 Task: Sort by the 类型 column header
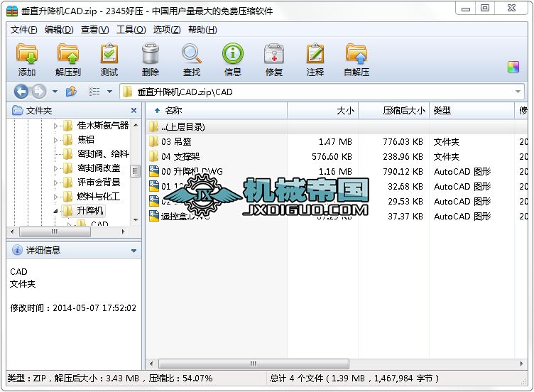click(x=472, y=110)
